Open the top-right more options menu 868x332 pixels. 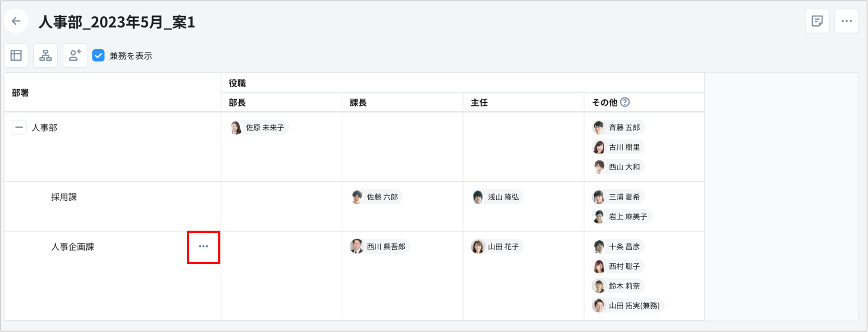pos(846,21)
